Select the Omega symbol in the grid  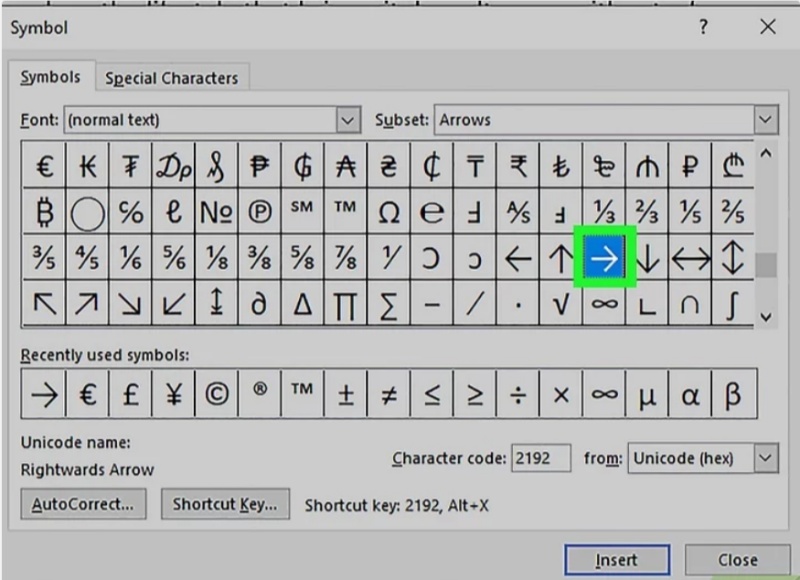pos(388,213)
